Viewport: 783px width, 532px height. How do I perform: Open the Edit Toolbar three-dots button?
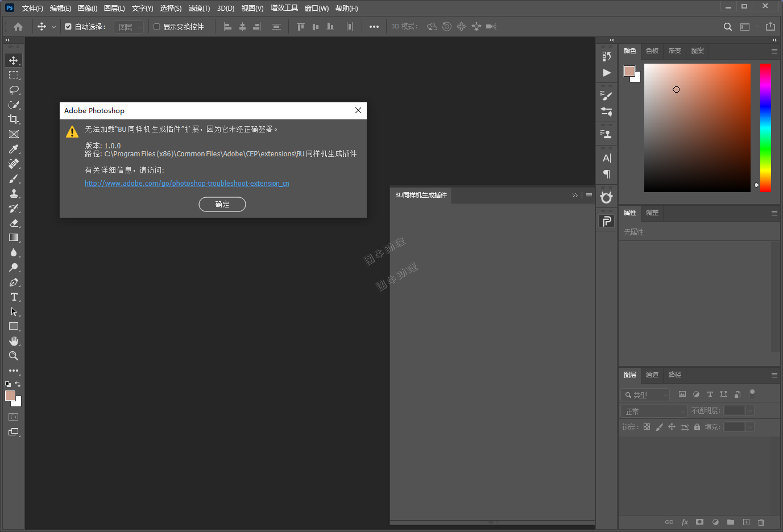click(x=14, y=371)
